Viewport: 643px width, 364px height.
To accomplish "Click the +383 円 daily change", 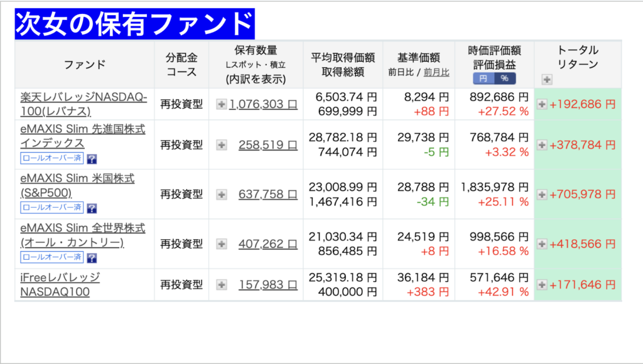I will 428,292.
